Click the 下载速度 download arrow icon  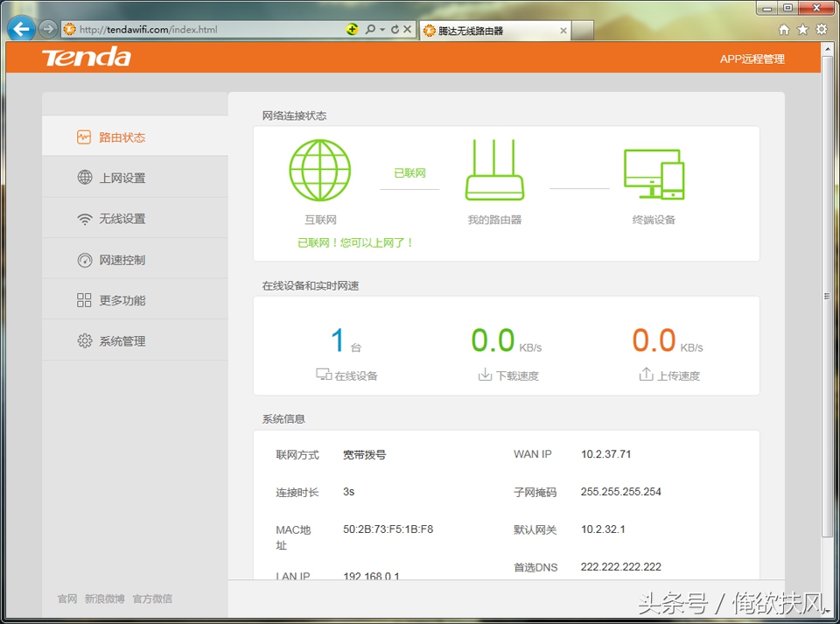pyautogui.click(x=485, y=375)
